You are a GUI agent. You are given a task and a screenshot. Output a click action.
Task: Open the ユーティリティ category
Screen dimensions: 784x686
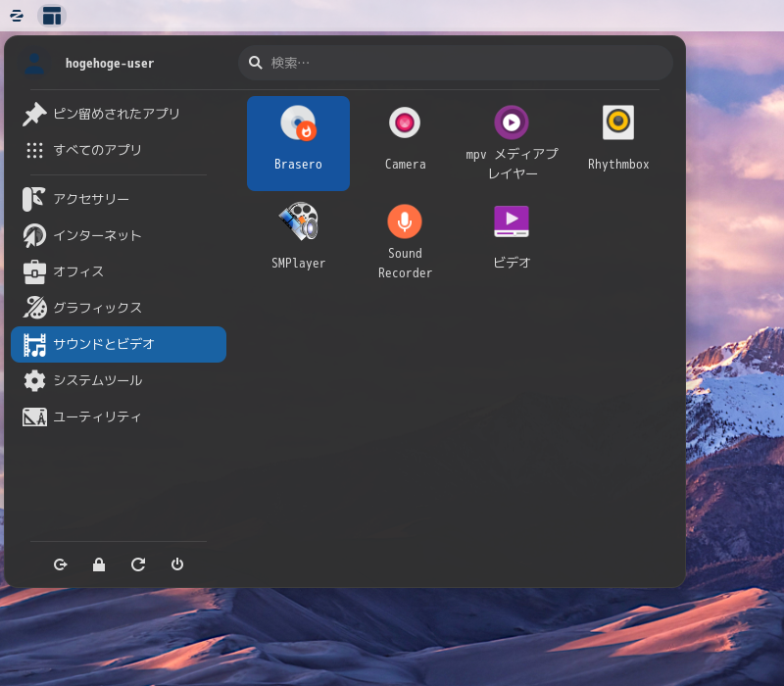(119, 417)
